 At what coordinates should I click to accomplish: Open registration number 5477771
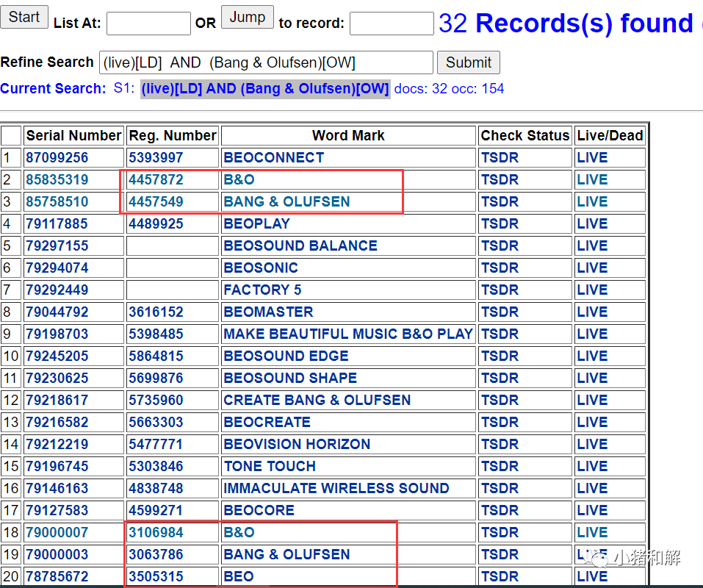tap(156, 444)
